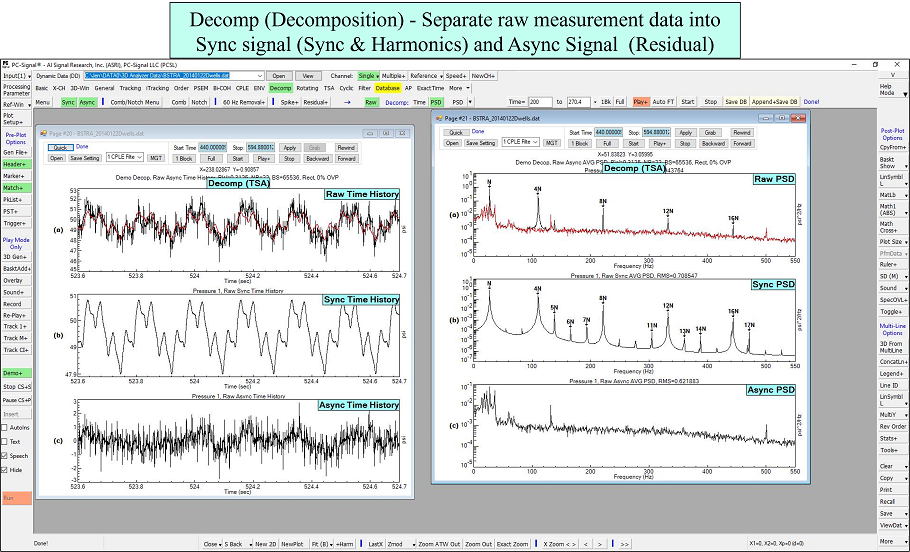The height and width of the screenshot is (552, 910).
Task: Click Forward in the Page #21 window
Action: (741, 143)
